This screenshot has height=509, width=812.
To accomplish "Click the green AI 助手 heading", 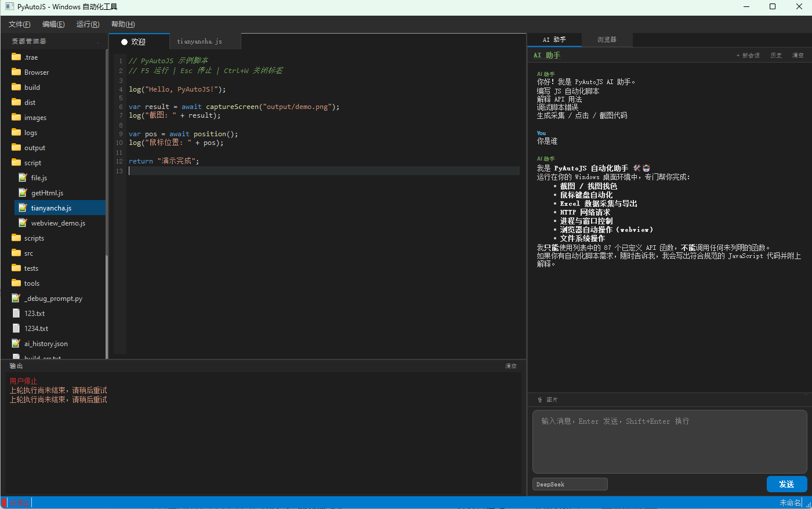I will (547, 56).
